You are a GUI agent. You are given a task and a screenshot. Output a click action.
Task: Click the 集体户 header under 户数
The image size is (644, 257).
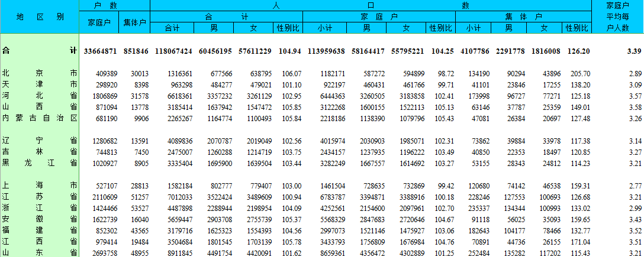click(x=135, y=22)
